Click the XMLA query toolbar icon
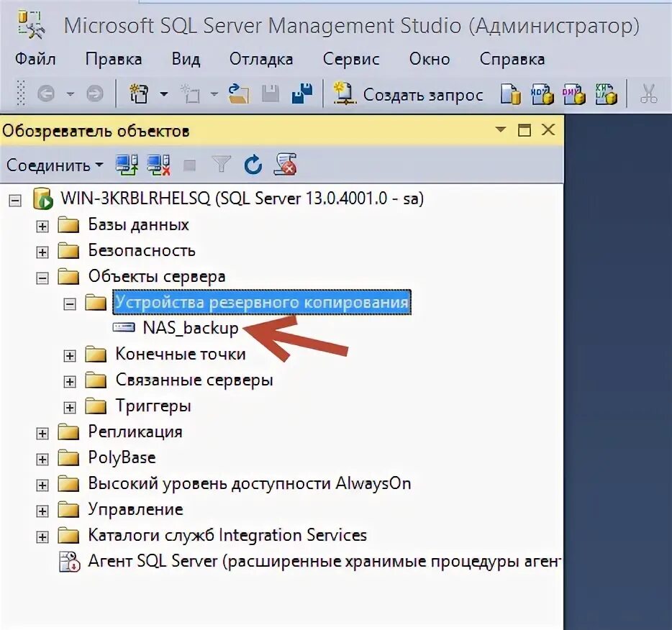 click(x=606, y=94)
